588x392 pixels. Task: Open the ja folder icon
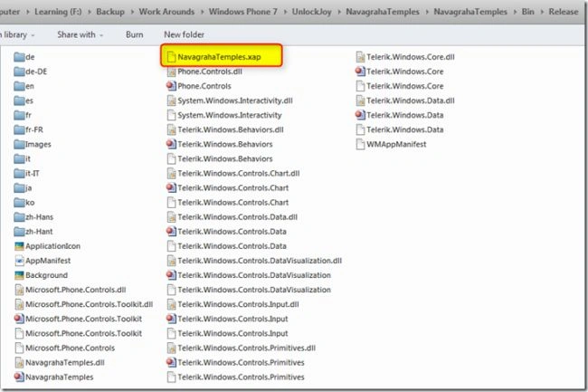click(x=19, y=188)
